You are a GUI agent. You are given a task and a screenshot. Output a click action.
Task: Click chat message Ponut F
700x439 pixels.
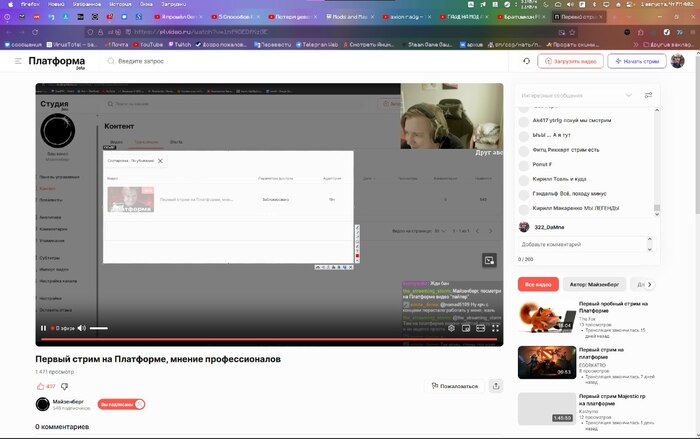(x=542, y=164)
